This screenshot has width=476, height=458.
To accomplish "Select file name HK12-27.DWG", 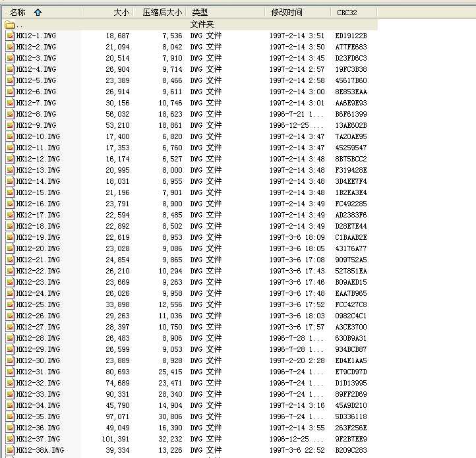I will [38, 327].
